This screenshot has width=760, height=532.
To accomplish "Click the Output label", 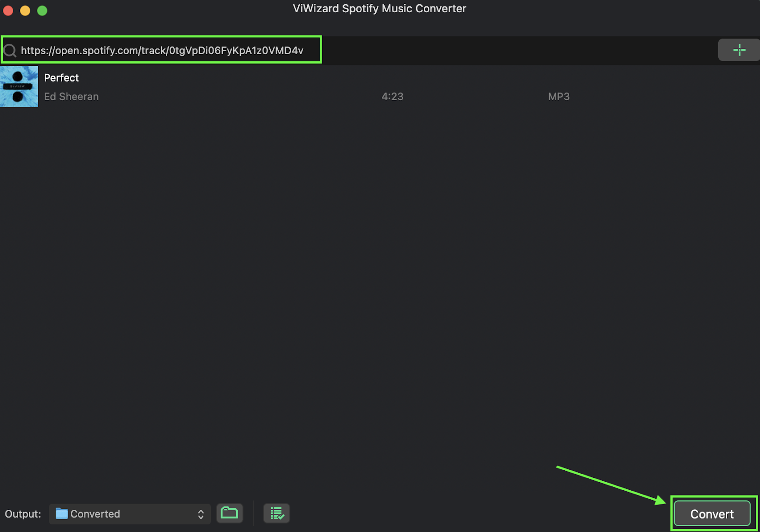I will click(x=23, y=514).
